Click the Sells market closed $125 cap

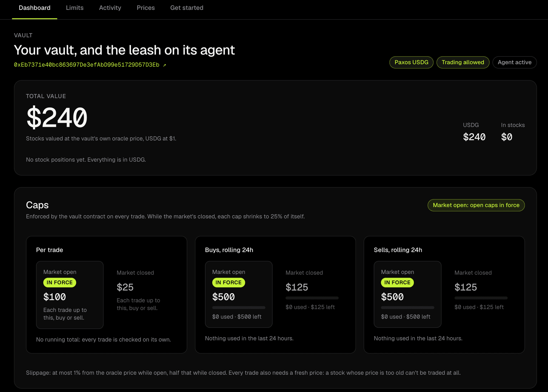coord(466,287)
